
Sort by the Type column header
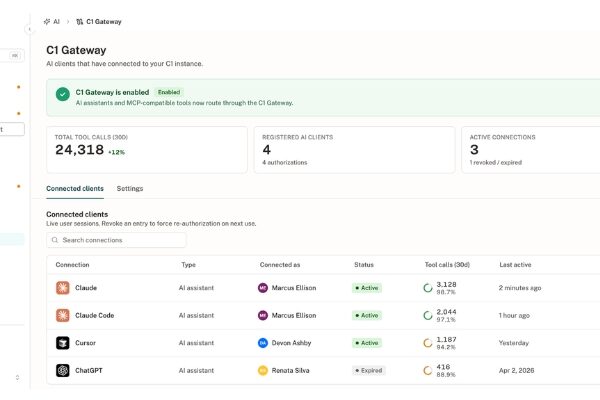coord(188,265)
